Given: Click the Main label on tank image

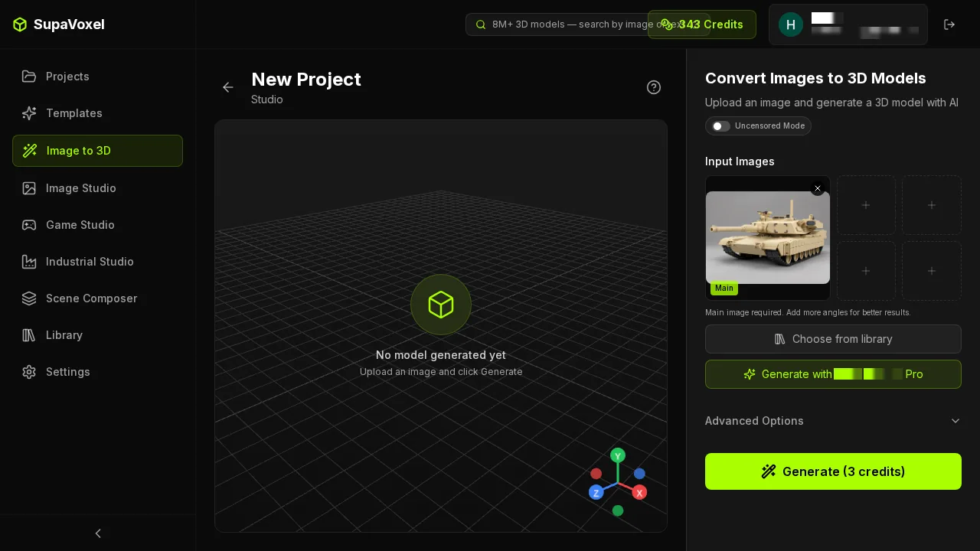Looking at the screenshot, I should 724,289.
